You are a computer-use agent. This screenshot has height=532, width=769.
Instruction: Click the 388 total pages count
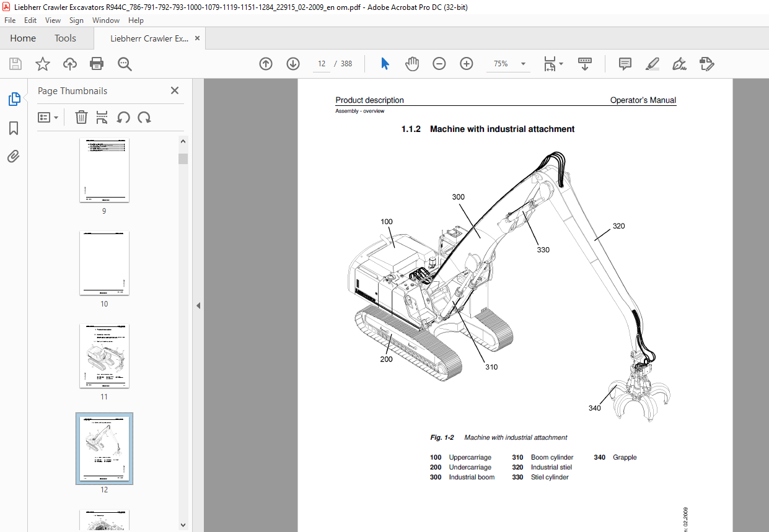coord(346,64)
